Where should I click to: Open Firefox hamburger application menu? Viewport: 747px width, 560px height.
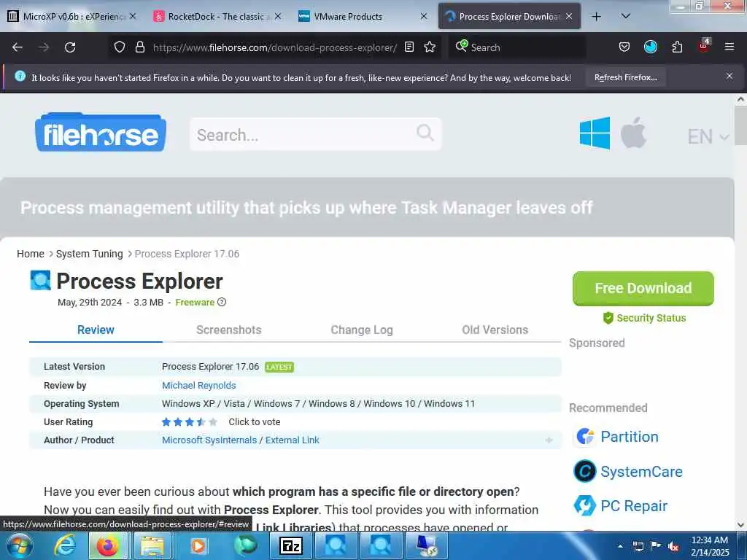point(729,47)
